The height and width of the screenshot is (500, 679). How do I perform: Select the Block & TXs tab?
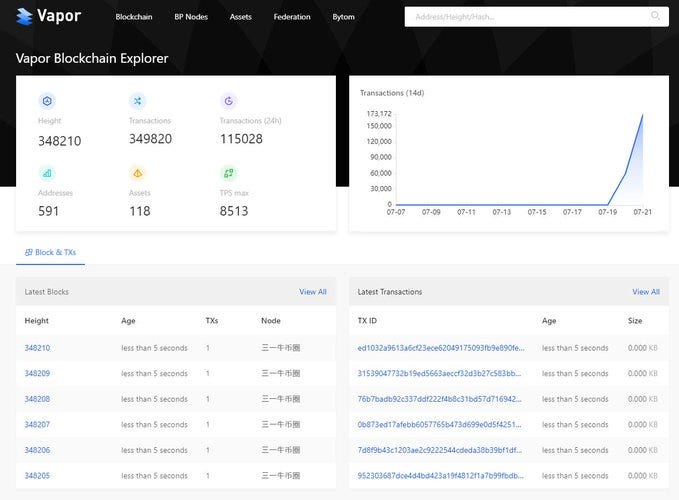tap(50, 252)
